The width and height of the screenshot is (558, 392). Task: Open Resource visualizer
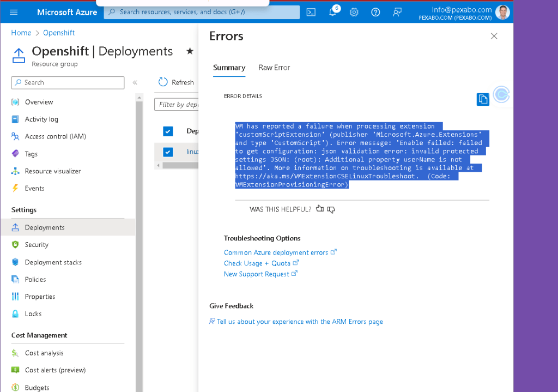coord(53,171)
